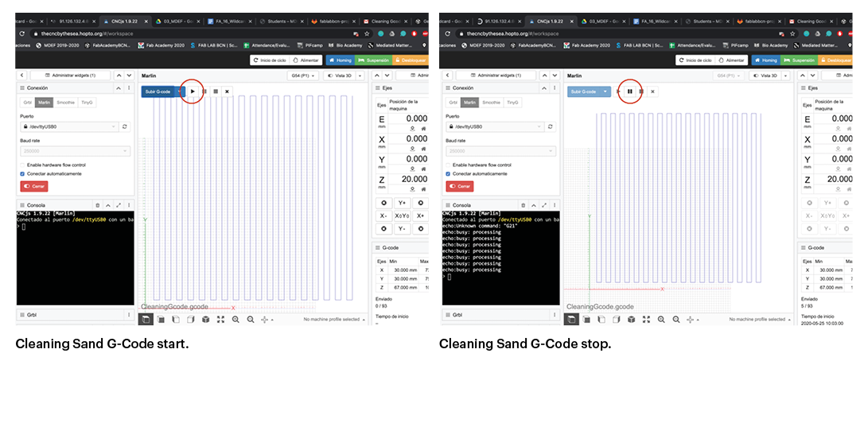Image resolution: width=868 pixels, height=427 pixels.
Task: Start G-code with play button, left screenshot
Action: 193,91
